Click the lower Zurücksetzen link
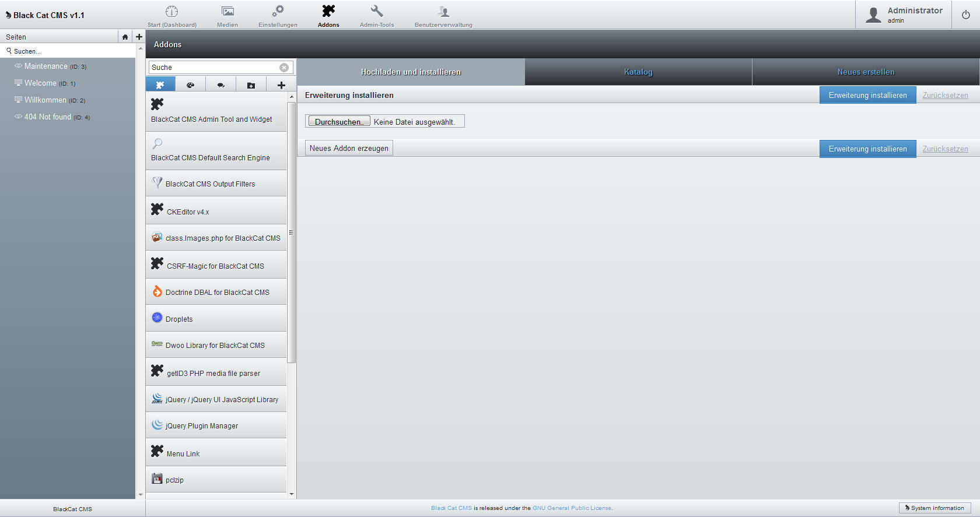This screenshot has width=980, height=517. pos(945,149)
